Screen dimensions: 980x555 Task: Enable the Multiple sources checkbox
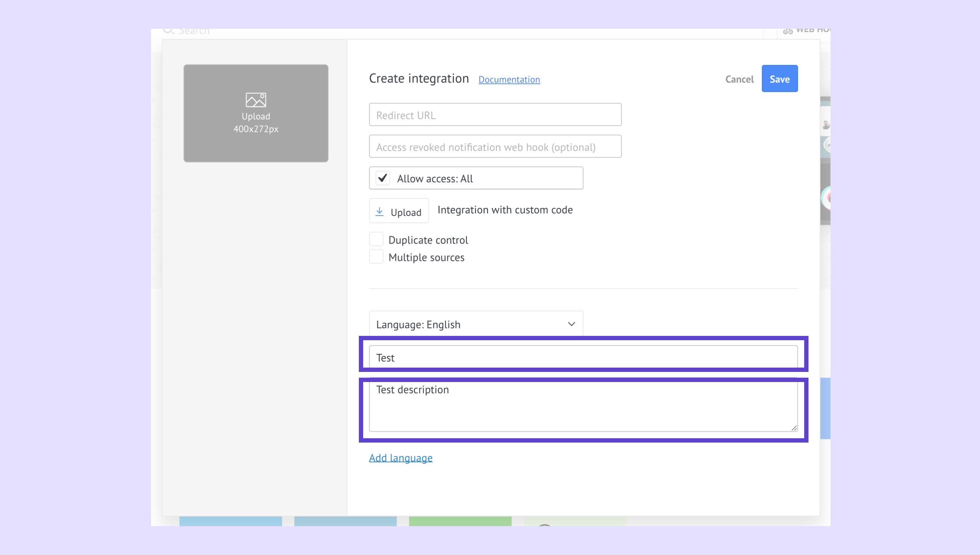376,257
